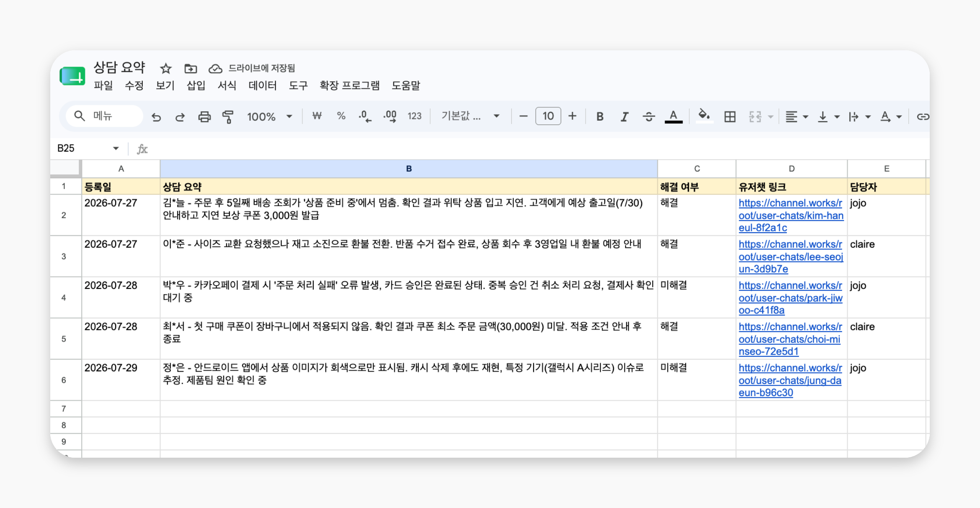
Task: Open the 100% zoom dropdown
Action: tap(270, 117)
